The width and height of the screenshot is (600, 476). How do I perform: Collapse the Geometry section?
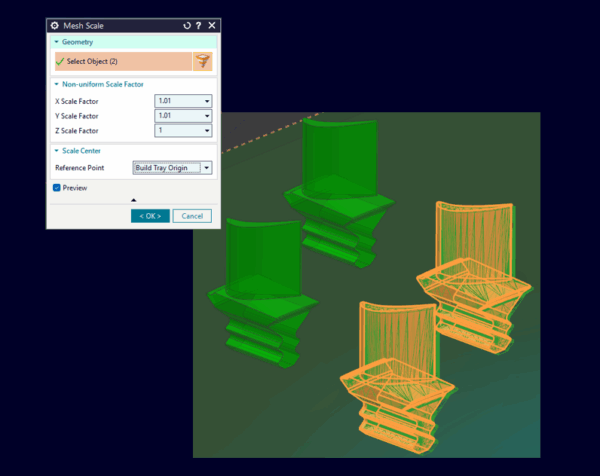57,43
